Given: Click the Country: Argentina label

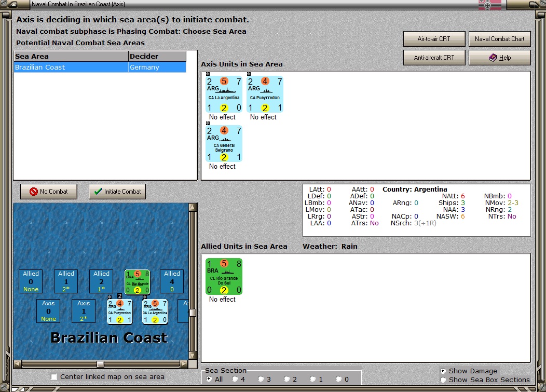Looking at the screenshot, I should pyautogui.click(x=415, y=189).
